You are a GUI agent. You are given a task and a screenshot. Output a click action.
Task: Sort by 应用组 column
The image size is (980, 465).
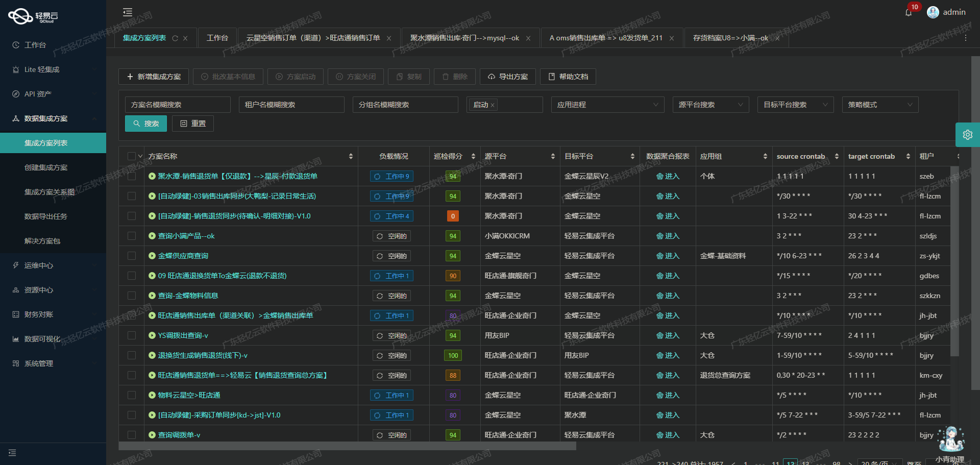(x=765, y=156)
